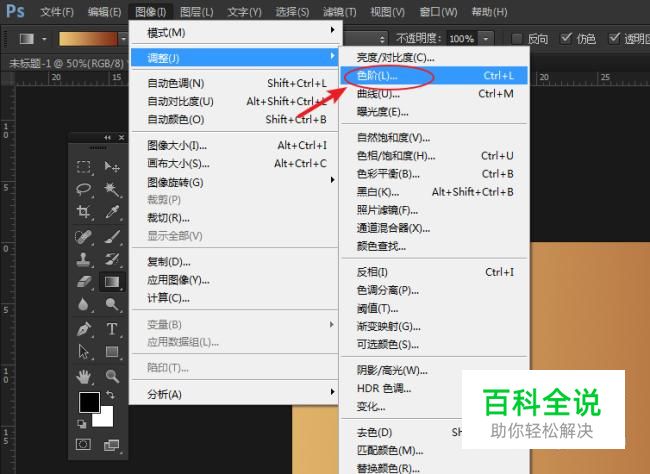Select the Brush tool
Image resolution: width=650 pixels, height=474 pixels.
tap(112, 237)
